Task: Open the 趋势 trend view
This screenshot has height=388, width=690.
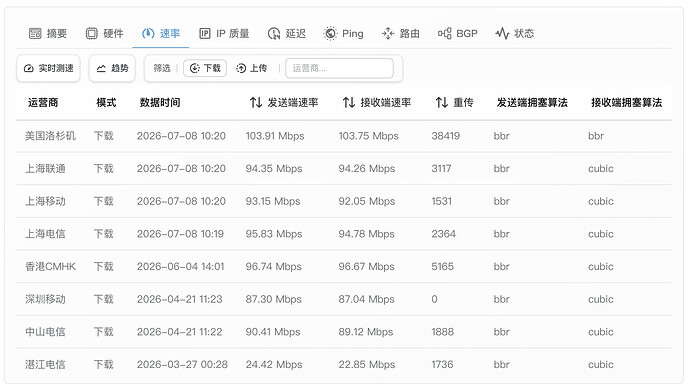Action: 112,68
